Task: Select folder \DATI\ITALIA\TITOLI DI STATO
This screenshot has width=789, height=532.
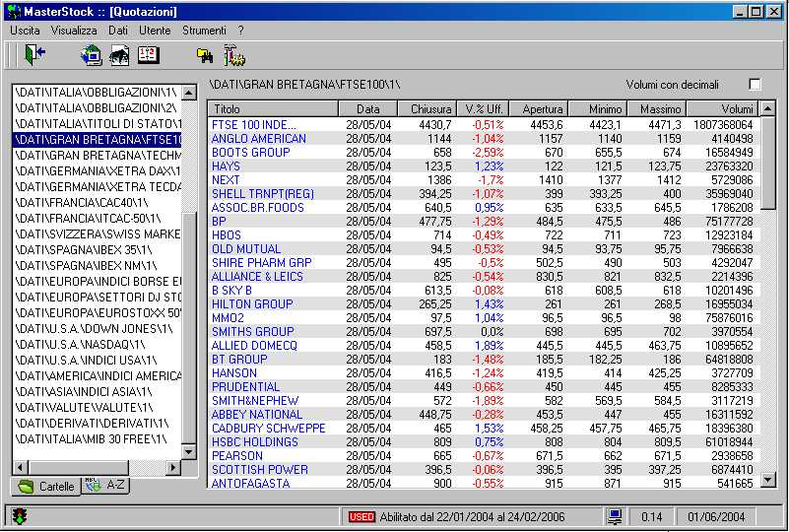Action: 98,123
